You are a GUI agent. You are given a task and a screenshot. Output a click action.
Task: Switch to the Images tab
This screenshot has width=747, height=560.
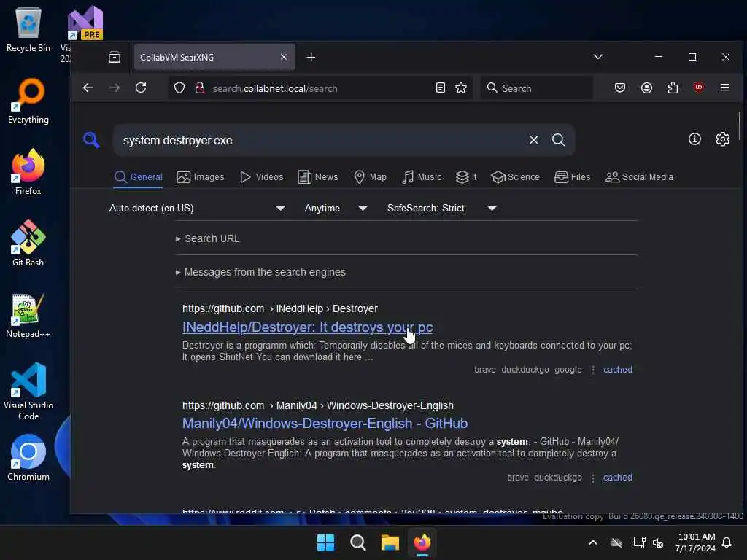[200, 177]
